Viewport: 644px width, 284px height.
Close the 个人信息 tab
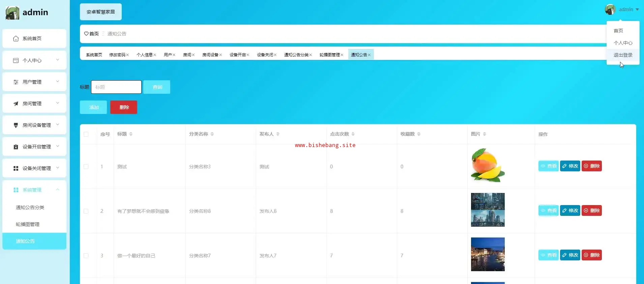[155, 55]
